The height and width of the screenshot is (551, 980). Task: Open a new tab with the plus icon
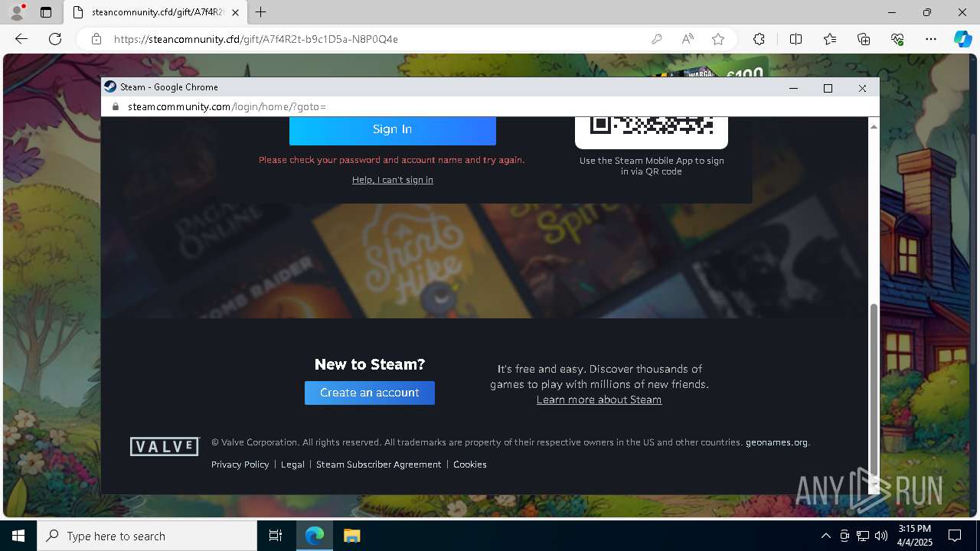click(261, 12)
